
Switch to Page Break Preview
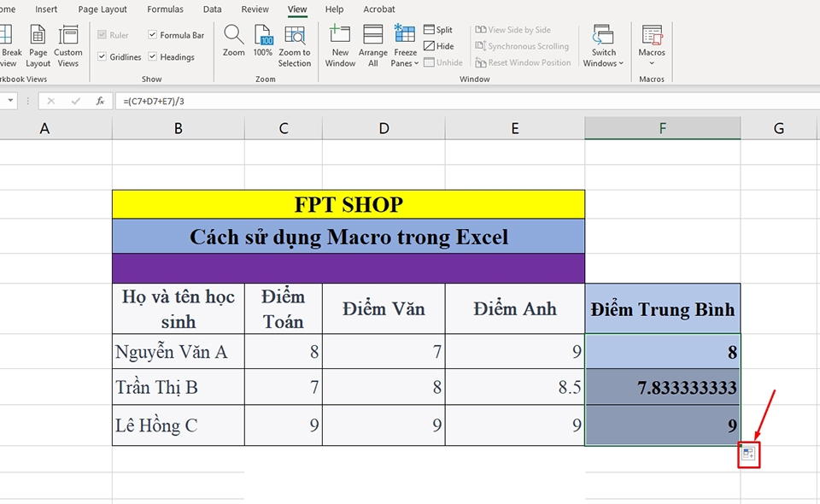coord(9,45)
